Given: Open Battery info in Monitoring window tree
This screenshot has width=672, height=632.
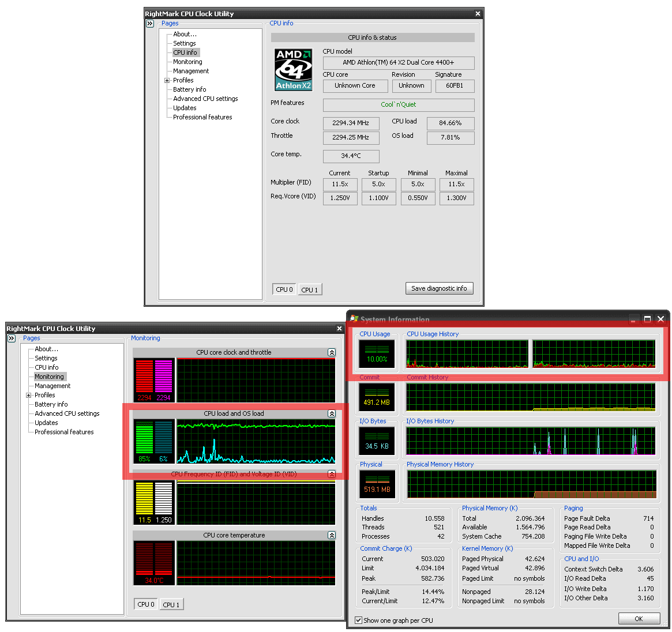Looking at the screenshot, I should (51, 404).
